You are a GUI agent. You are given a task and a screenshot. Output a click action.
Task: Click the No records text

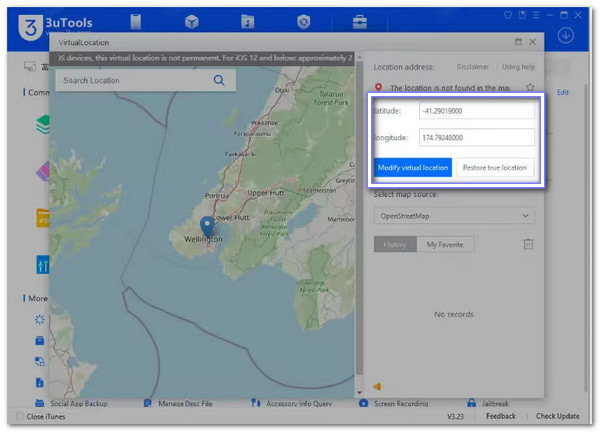point(454,314)
